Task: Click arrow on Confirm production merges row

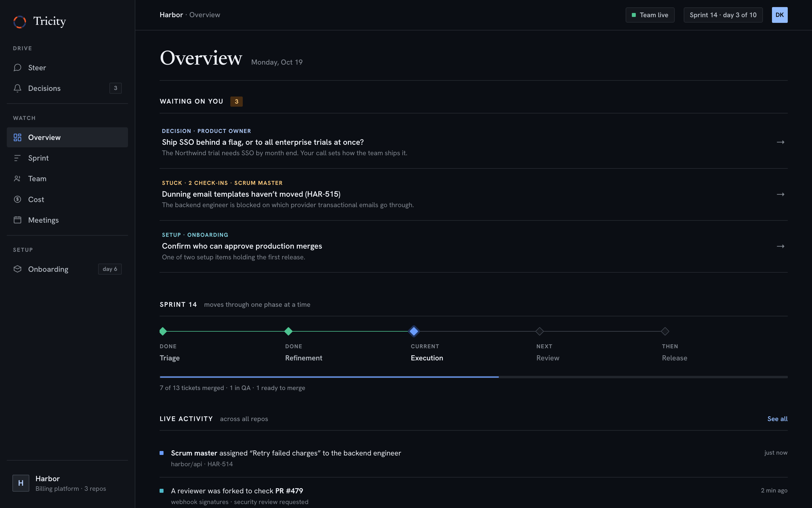Action: [780, 246]
